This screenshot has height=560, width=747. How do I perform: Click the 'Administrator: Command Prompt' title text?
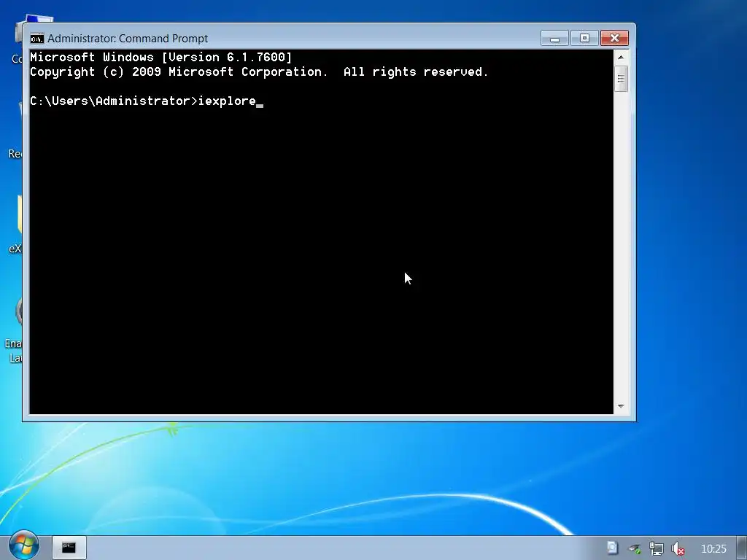(128, 39)
